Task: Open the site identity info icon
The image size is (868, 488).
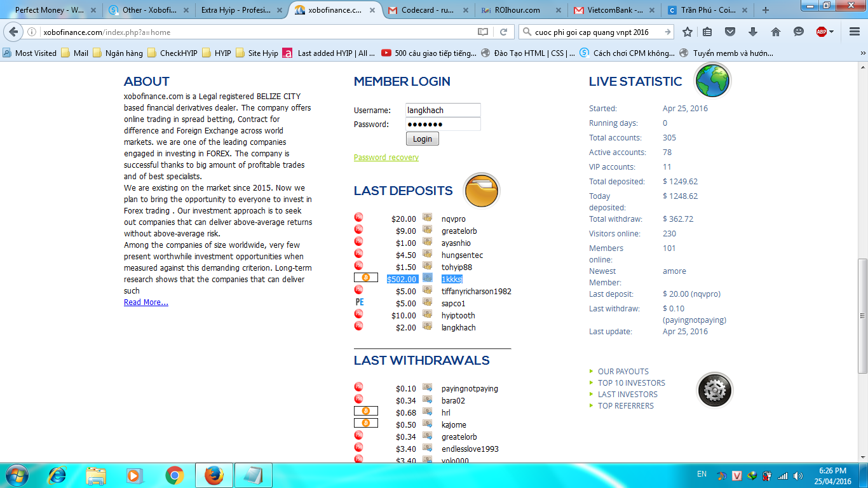Action: tap(32, 32)
